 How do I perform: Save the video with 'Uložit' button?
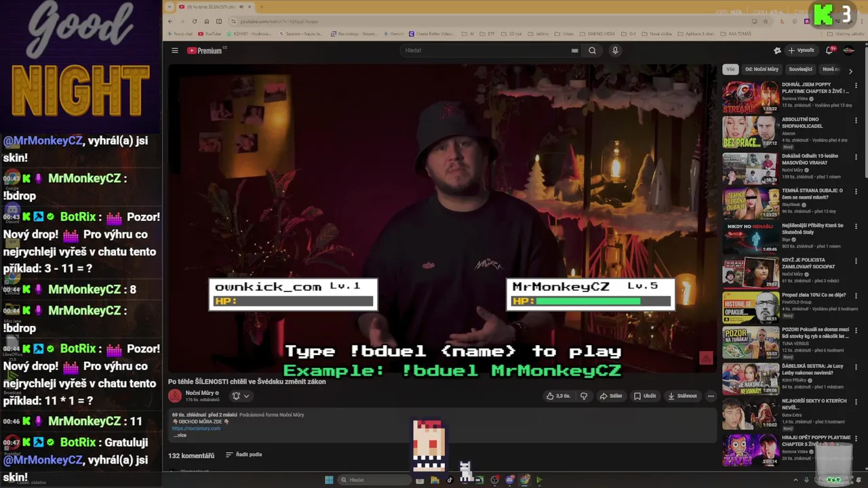point(645,396)
